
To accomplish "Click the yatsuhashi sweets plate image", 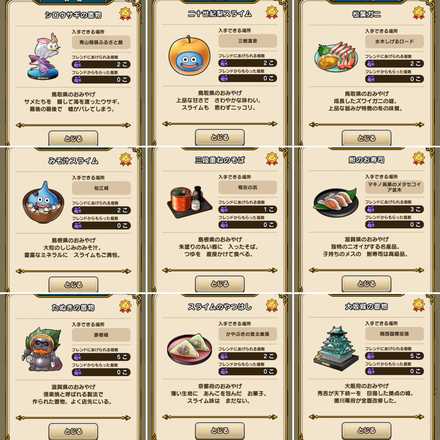I will click(x=189, y=349).
